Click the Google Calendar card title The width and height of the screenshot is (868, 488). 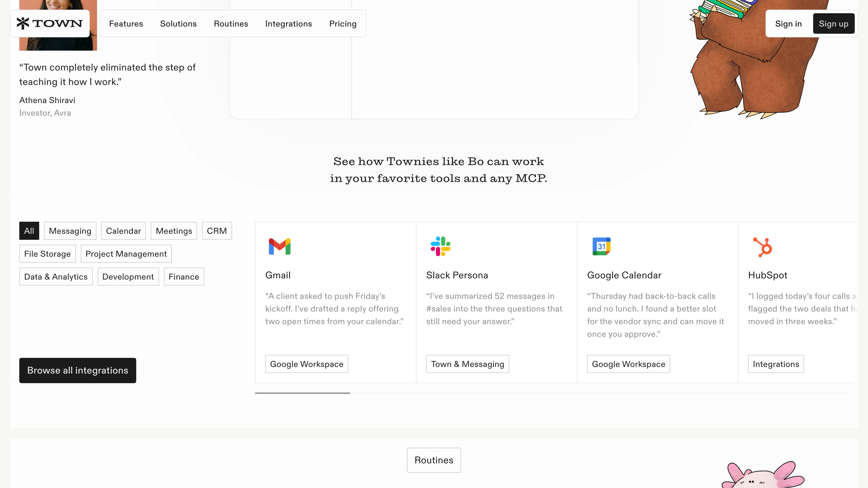[x=624, y=275]
